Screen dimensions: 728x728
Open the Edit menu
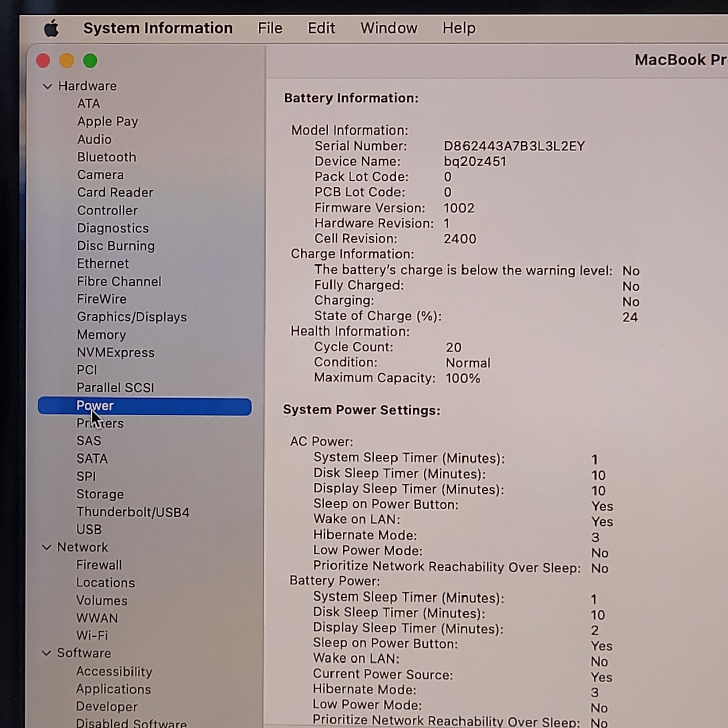[321, 28]
